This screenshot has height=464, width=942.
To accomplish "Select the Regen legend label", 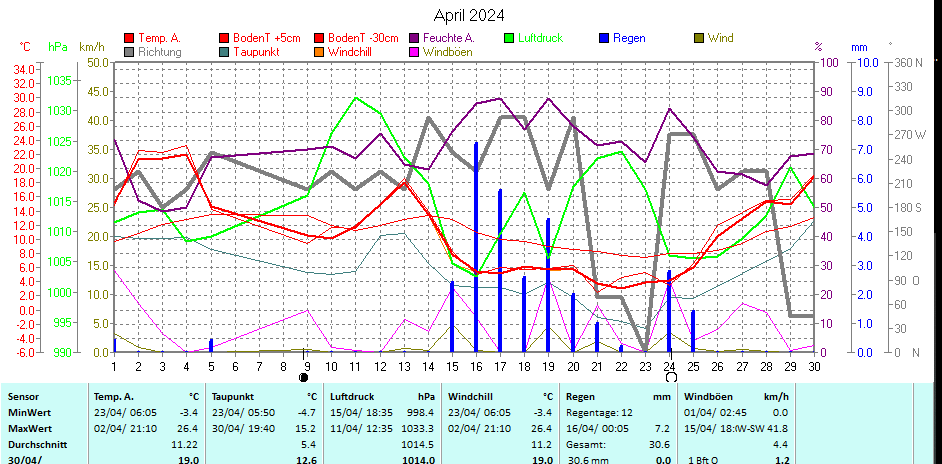I will coord(629,38).
